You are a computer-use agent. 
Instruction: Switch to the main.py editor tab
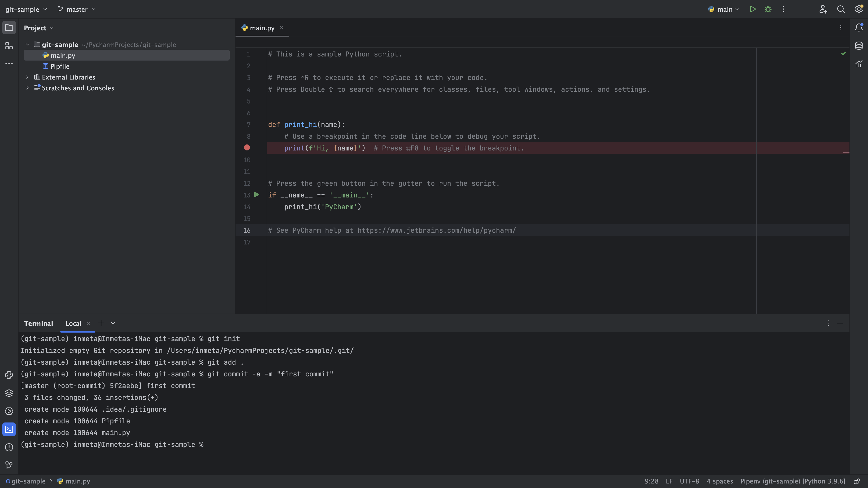coord(262,28)
